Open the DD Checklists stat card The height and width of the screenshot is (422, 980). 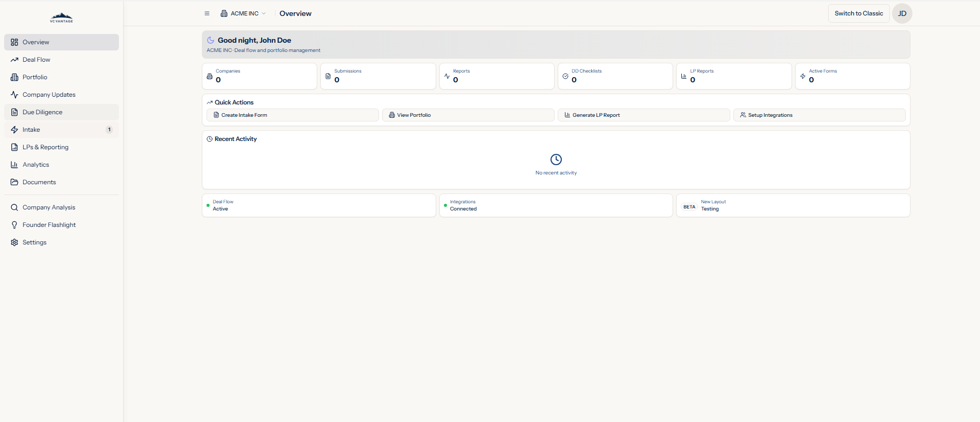(615, 76)
